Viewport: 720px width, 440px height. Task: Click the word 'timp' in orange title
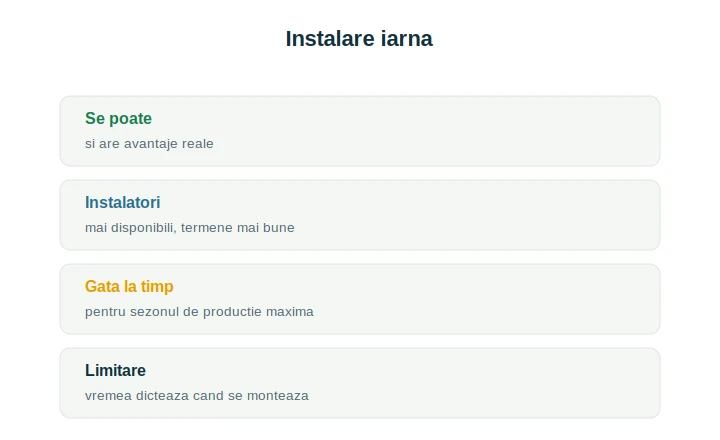[x=157, y=287]
